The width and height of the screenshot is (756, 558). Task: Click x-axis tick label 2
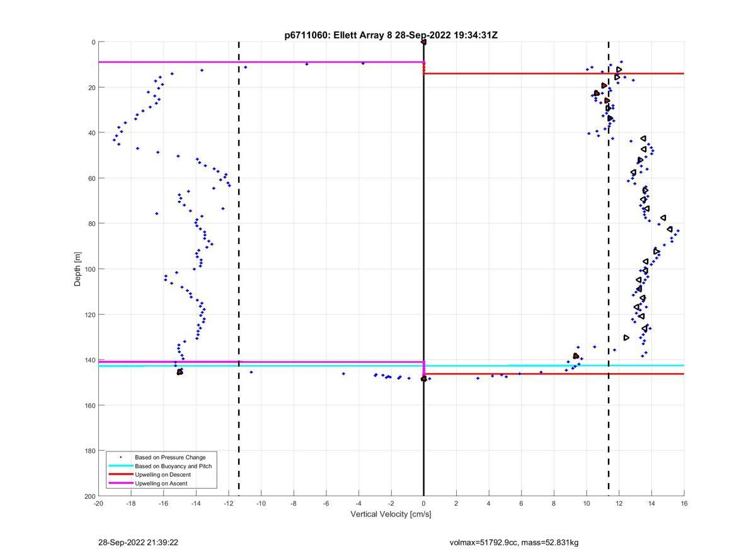456,503
